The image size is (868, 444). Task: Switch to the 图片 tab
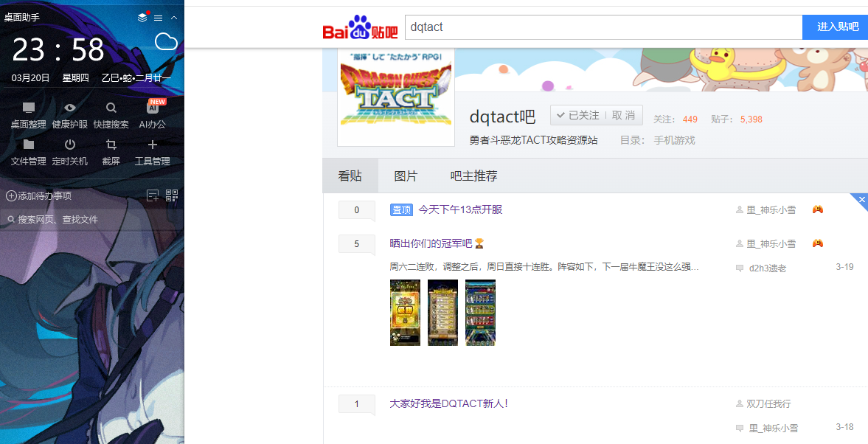(406, 176)
